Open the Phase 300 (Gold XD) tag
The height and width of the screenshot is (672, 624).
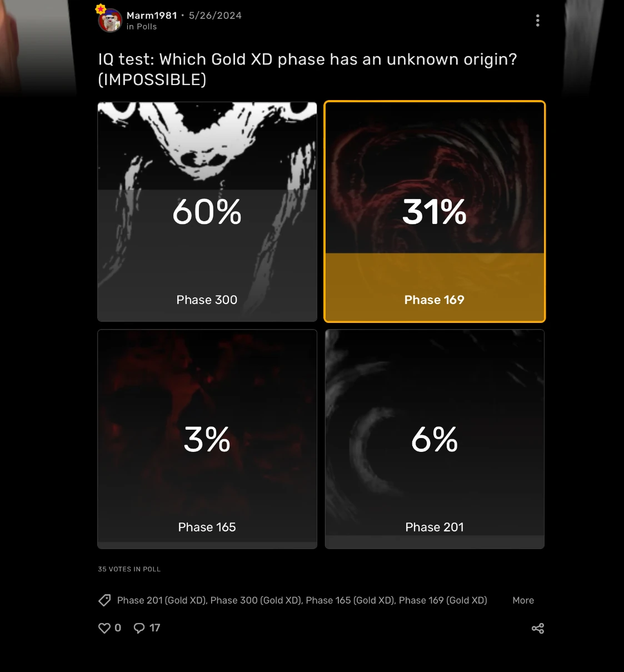coord(257,600)
